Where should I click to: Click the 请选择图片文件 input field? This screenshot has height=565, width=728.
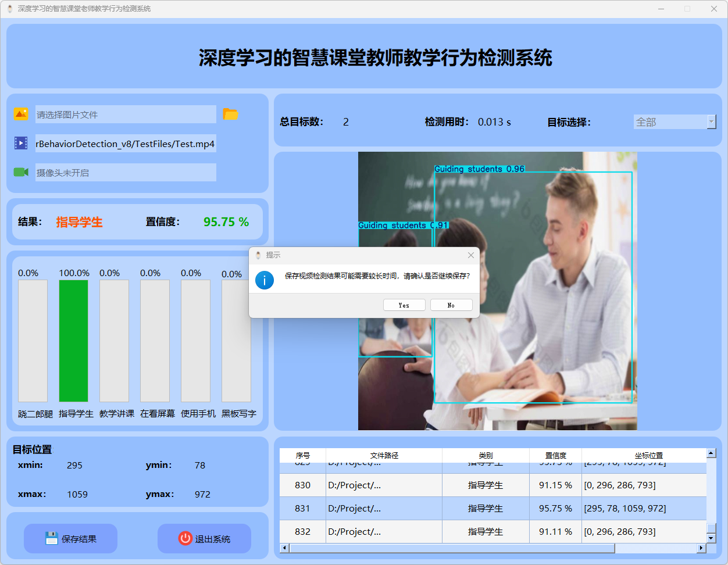pos(126,115)
